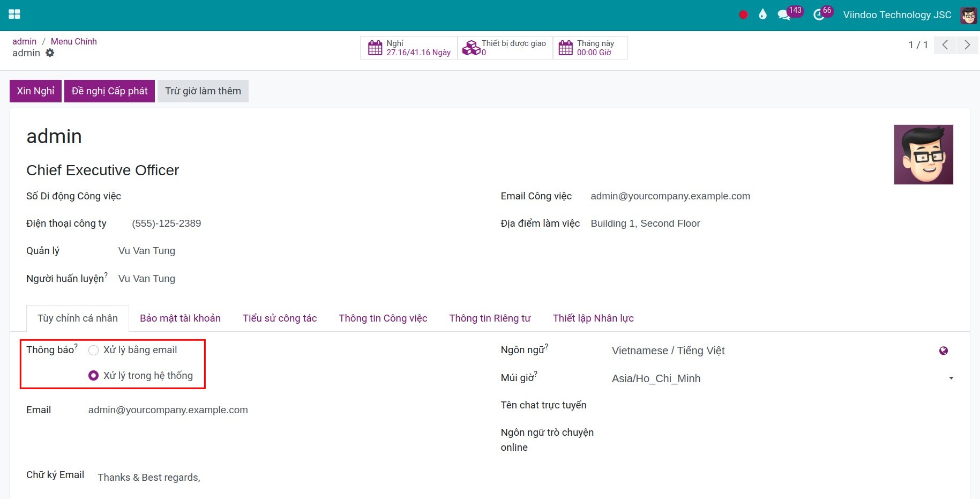Screen dimensions: 980x499
Task: Click the admin name heading
Action: point(54,137)
